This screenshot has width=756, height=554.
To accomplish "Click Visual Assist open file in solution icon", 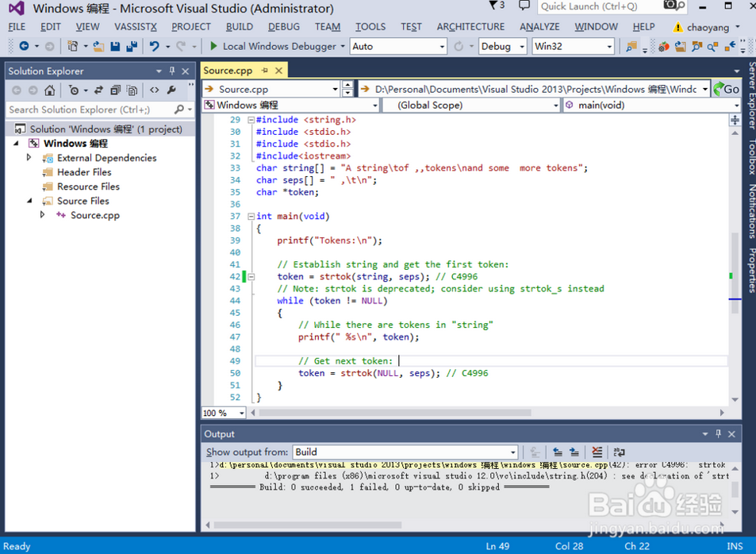I will click(681, 46).
